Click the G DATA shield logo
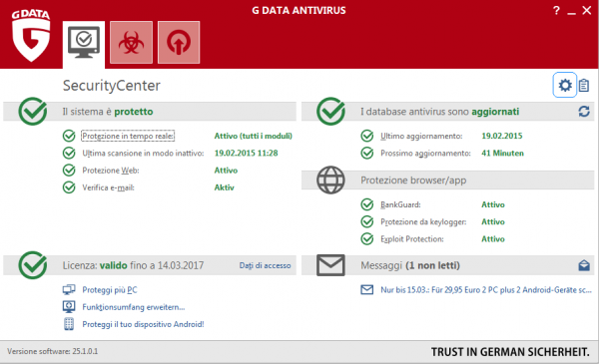The width and height of the screenshot is (599, 364). point(31,36)
